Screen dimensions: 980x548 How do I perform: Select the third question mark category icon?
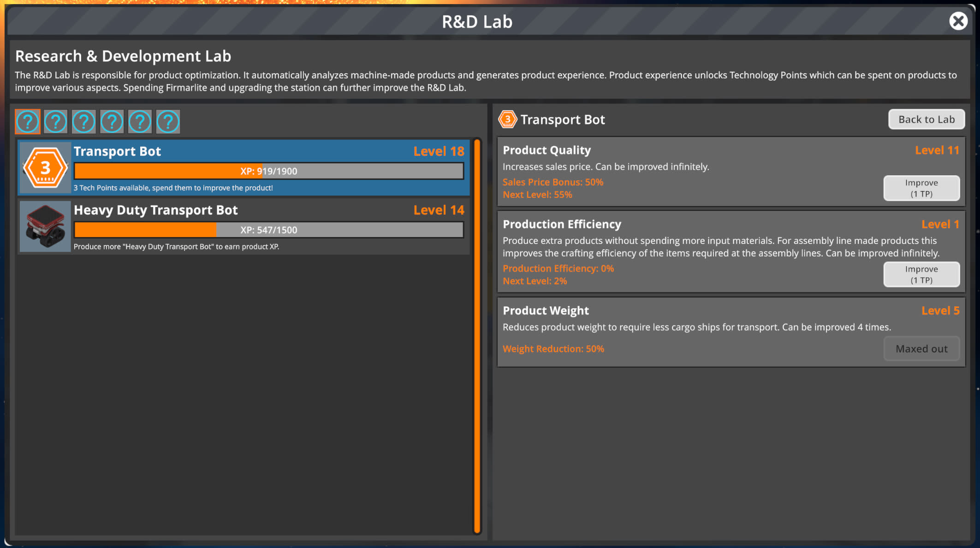[84, 121]
